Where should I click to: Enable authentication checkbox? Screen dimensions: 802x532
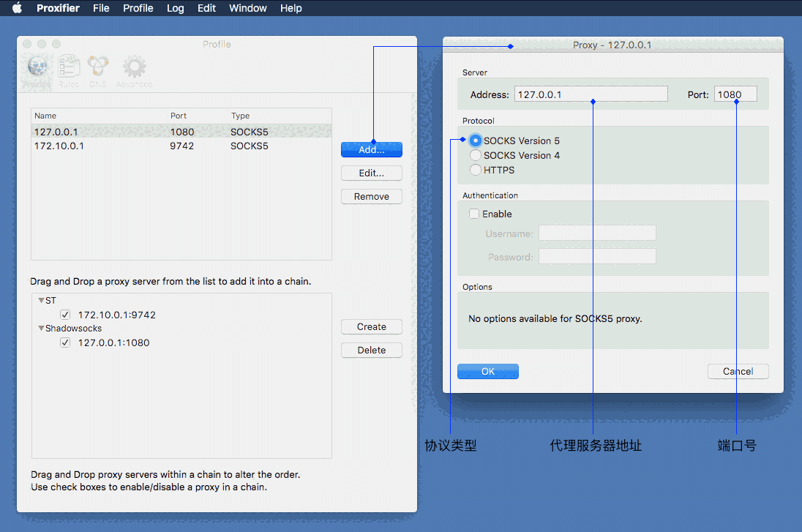point(474,214)
